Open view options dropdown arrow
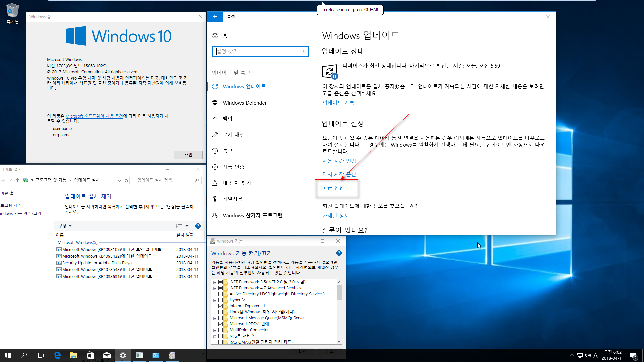 click(187, 226)
